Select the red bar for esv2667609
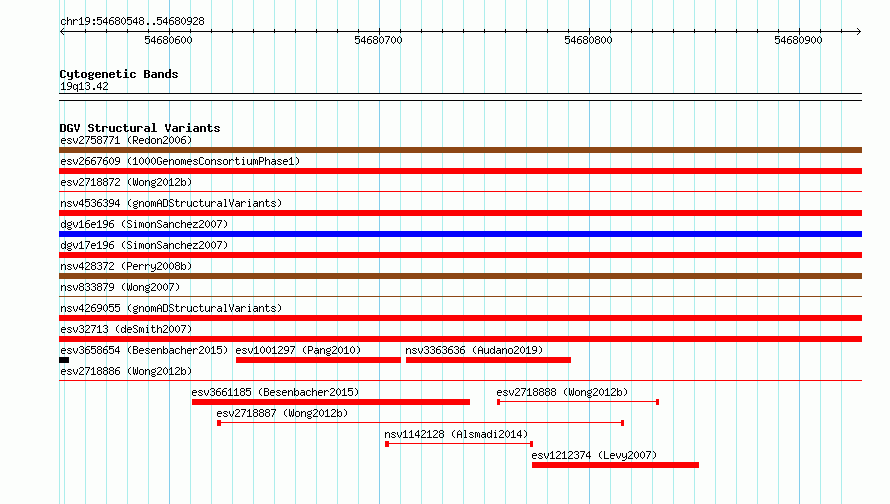This screenshot has width=890, height=504. point(460,171)
